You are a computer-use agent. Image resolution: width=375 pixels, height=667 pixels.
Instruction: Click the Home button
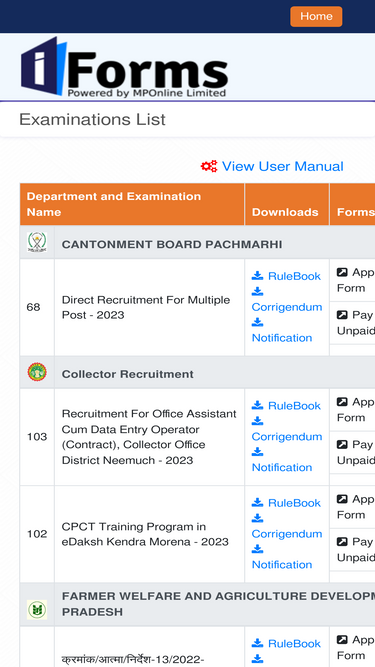tap(316, 17)
